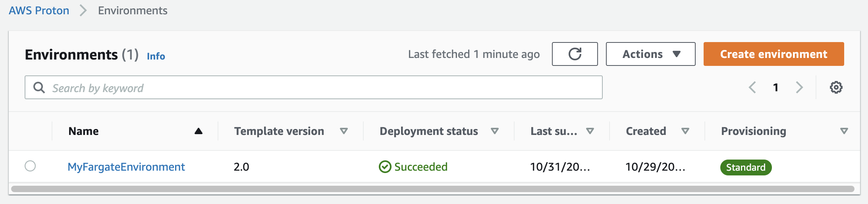Screen dimensions: 868x204
Task: Open MyFargateEnvironment details link
Action: tap(126, 167)
